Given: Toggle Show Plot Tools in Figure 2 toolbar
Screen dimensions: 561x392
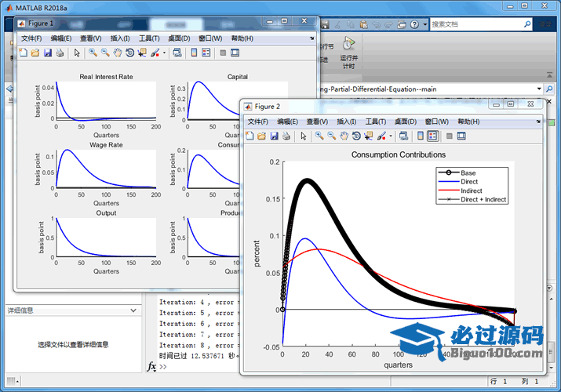Looking at the screenshot, I should (461, 136).
